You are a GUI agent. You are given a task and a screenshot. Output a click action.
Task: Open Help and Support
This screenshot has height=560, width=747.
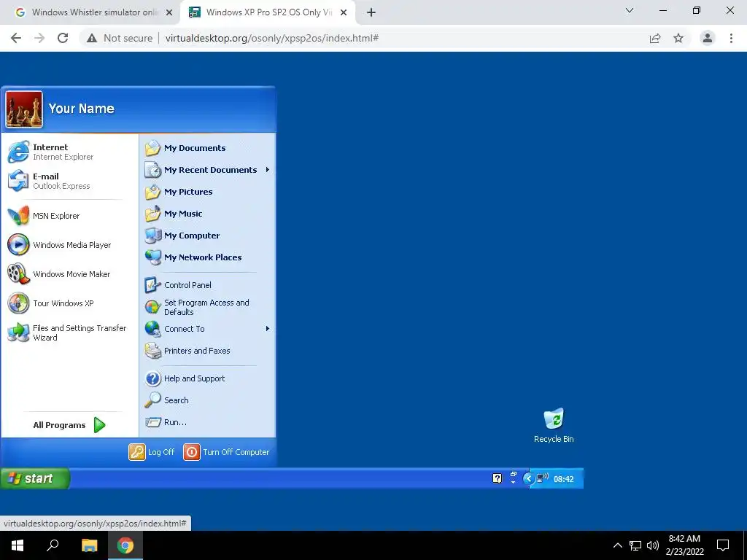(x=185, y=378)
